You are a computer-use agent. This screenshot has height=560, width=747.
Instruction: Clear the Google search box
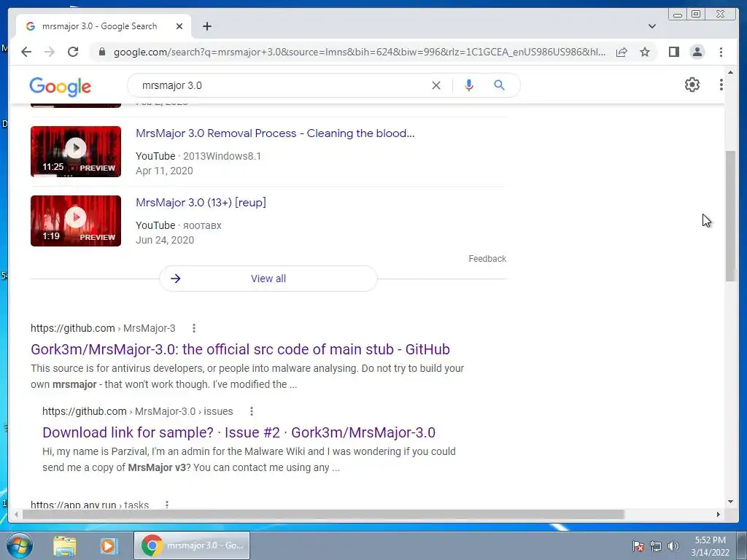click(436, 85)
